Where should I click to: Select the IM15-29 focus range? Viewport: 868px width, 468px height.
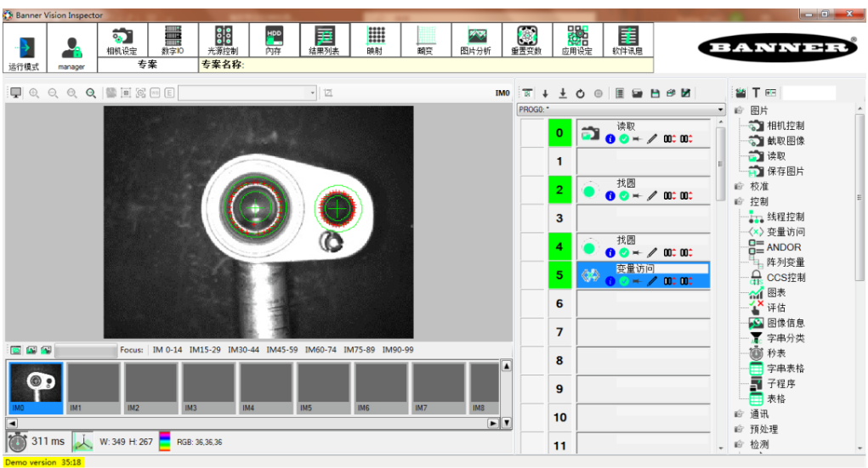(205, 350)
